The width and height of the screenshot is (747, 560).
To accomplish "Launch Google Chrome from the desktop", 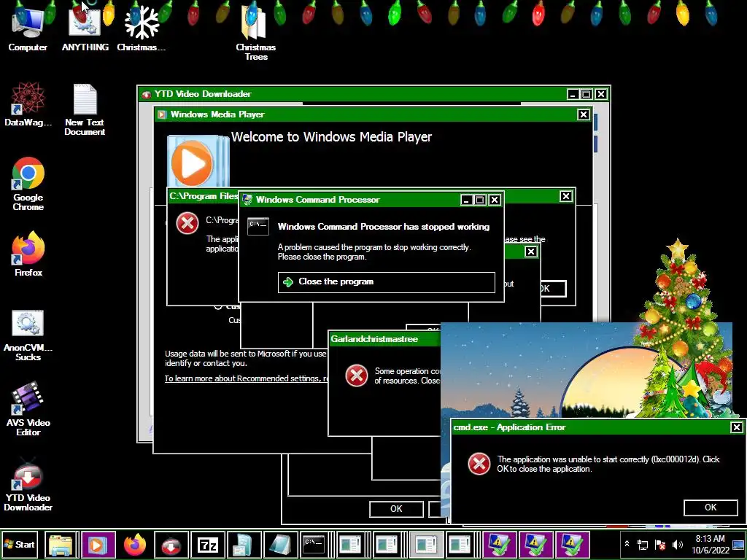I will tap(28, 184).
